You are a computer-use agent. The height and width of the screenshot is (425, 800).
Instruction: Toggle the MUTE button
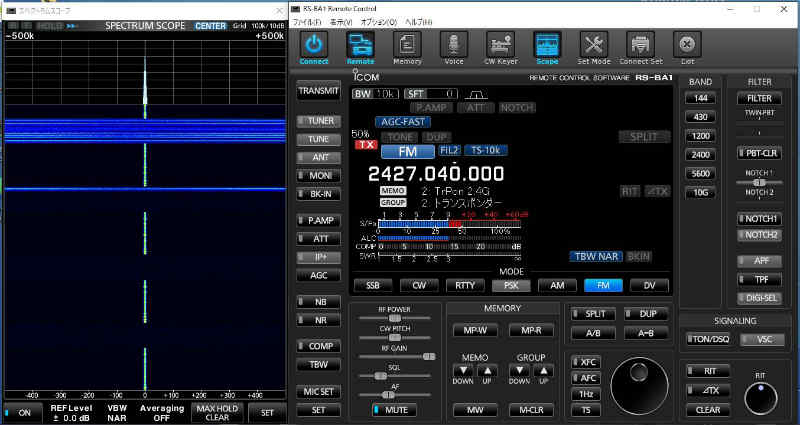point(394,410)
